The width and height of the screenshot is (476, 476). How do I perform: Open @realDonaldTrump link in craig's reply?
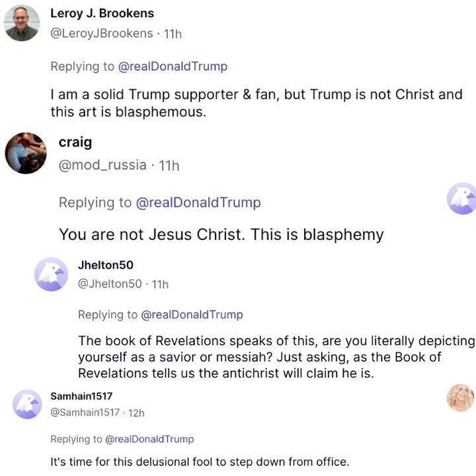(x=198, y=202)
